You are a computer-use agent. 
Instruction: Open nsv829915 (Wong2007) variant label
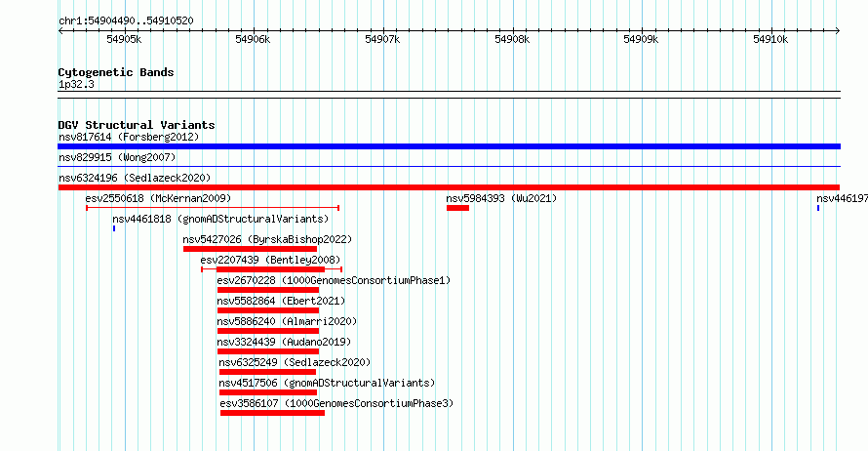[117, 157]
